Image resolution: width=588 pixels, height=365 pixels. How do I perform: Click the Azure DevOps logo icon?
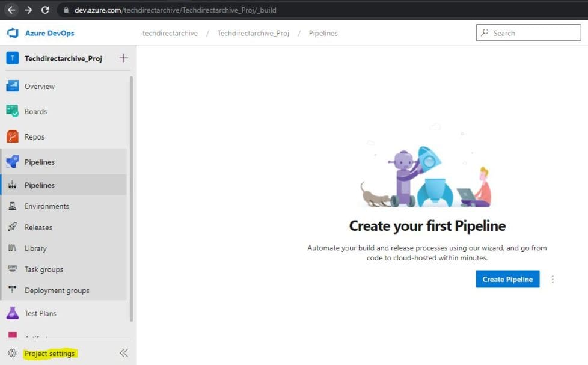13,33
